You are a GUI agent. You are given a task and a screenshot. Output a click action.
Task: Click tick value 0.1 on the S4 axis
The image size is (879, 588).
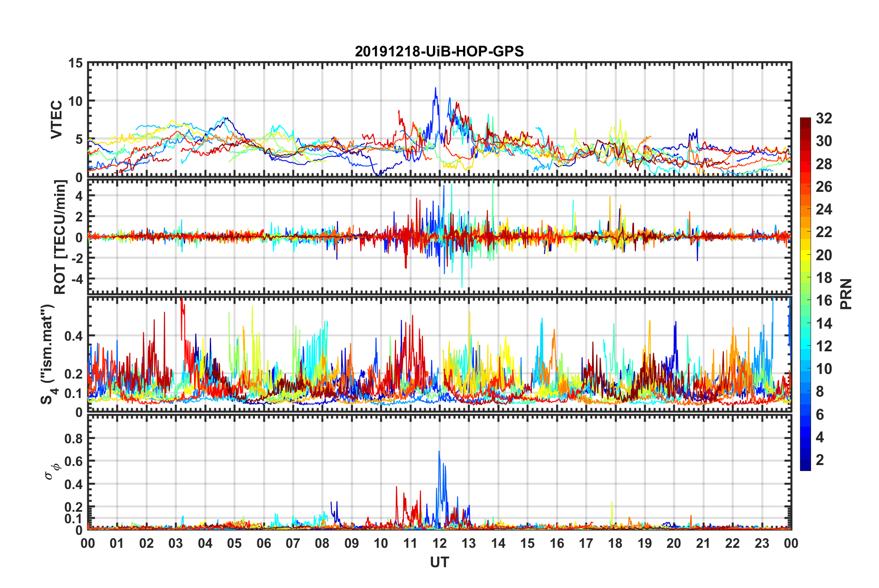74,393
